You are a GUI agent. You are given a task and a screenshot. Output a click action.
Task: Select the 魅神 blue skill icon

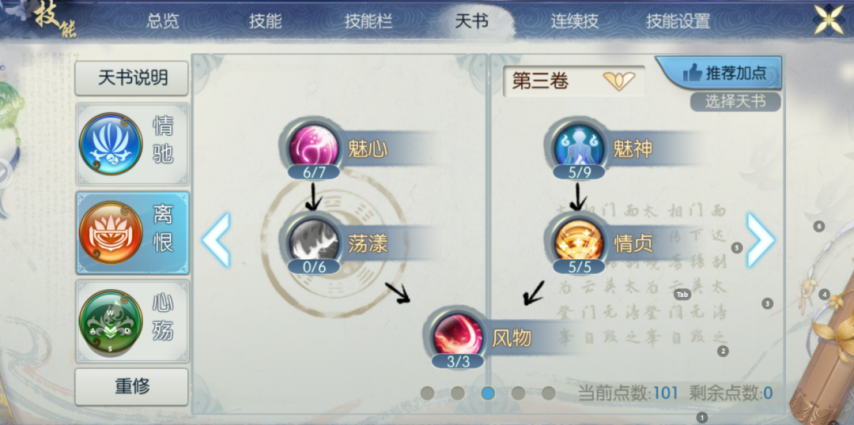click(x=578, y=146)
